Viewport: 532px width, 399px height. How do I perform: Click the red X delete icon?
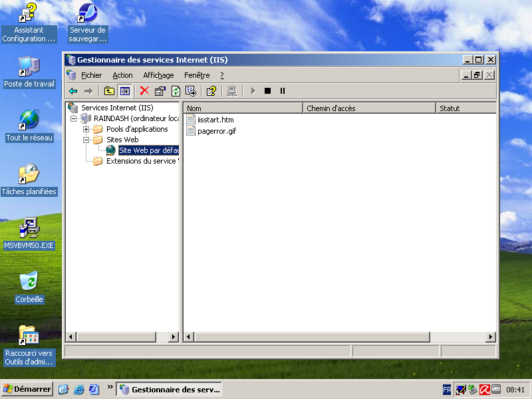click(x=144, y=91)
